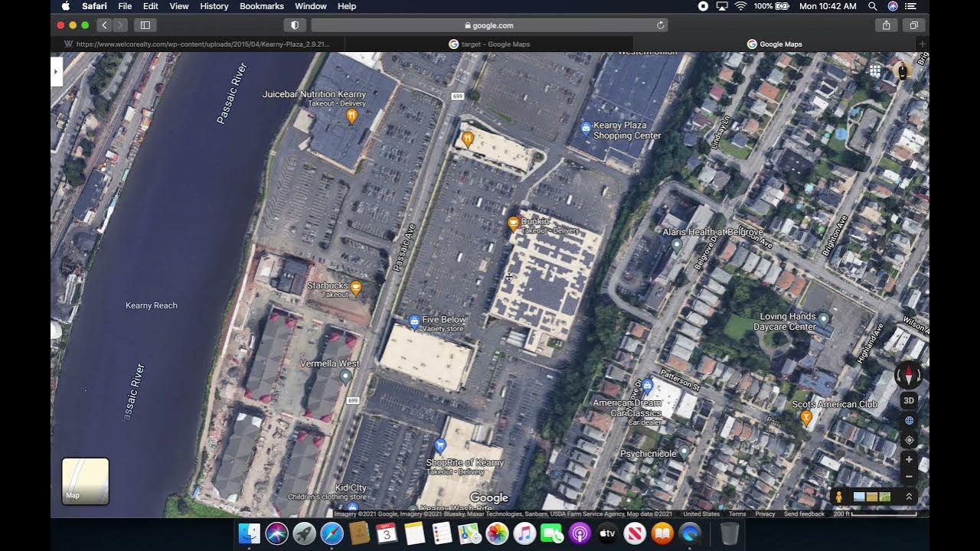980x551 pixels.
Task: Open the ShopRite of Kearny pin
Action: 440,445
